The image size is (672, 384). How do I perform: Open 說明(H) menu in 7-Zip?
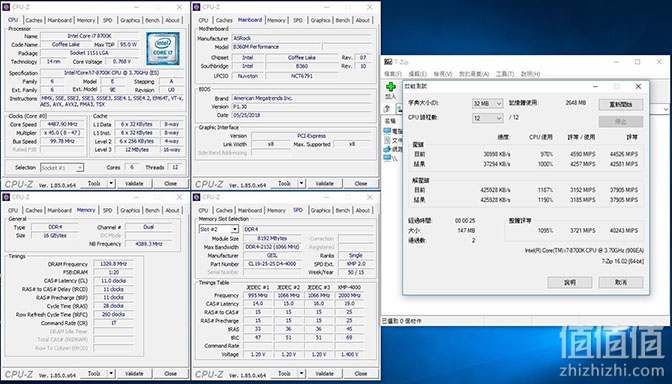click(x=530, y=74)
